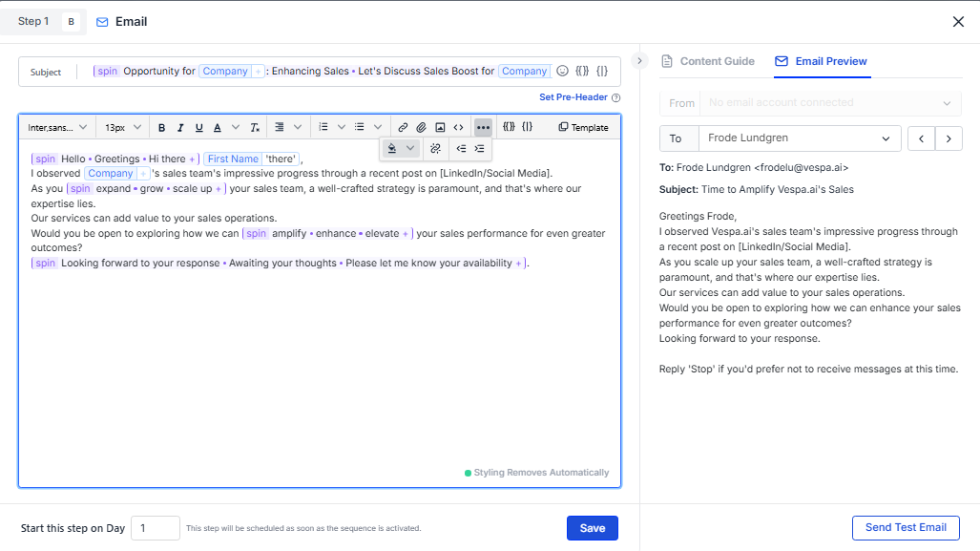Insert an image into email body
The image size is (980, 551).
pyautogui.click(x=440, y=128)
